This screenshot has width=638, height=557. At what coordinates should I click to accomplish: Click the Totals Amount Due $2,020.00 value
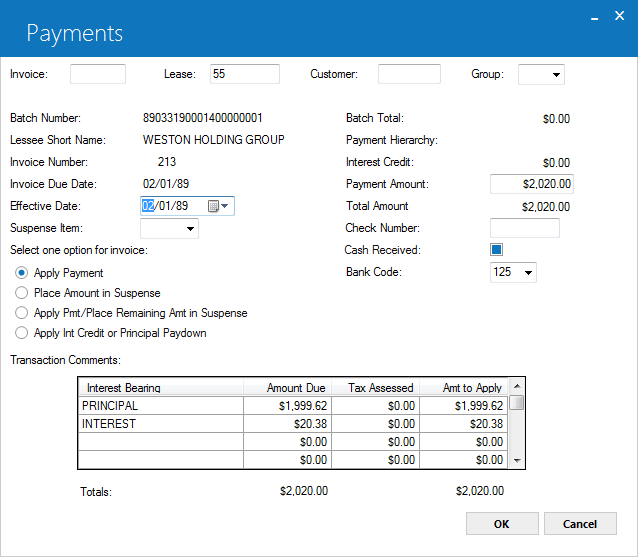(304, 491)
